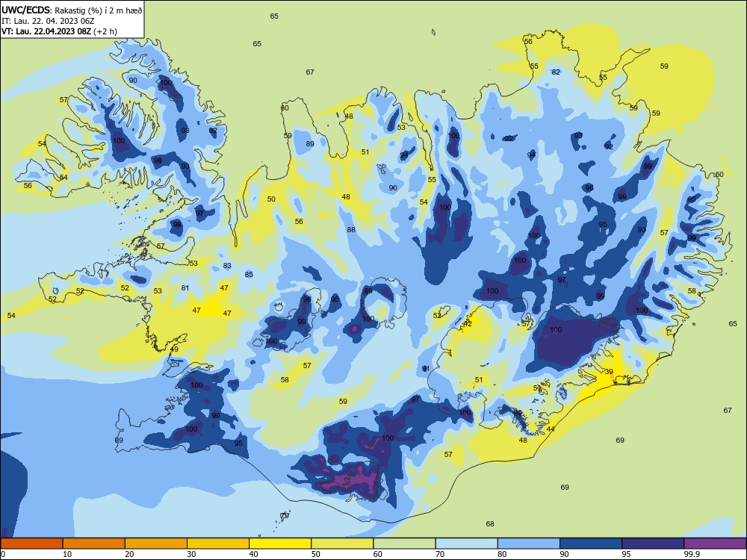
Task: Select the legend tick label '0'
Action: (x=3, y=554)
